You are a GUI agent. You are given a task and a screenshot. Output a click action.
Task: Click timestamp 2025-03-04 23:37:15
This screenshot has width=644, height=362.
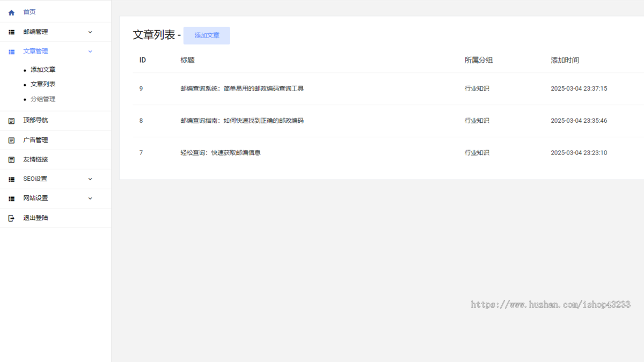coord(579,88)
